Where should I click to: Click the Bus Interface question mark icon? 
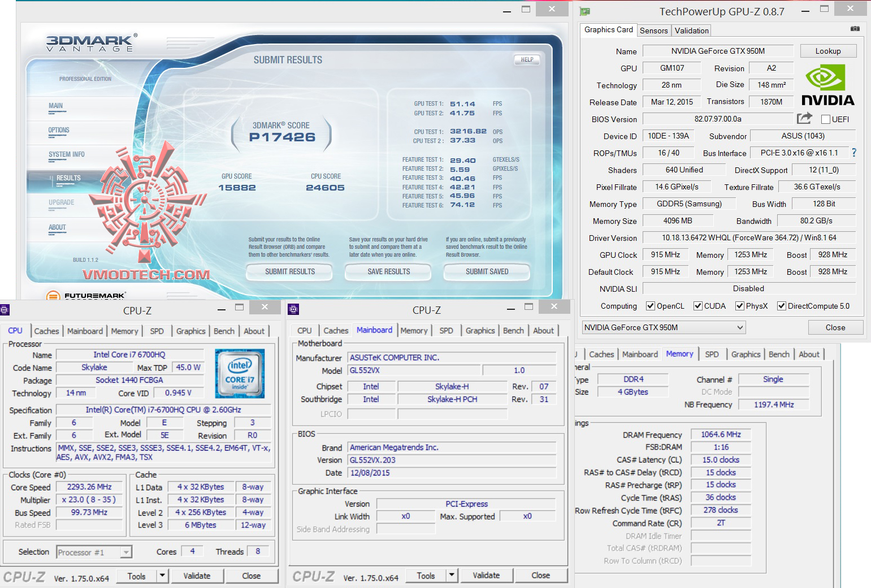853,153
